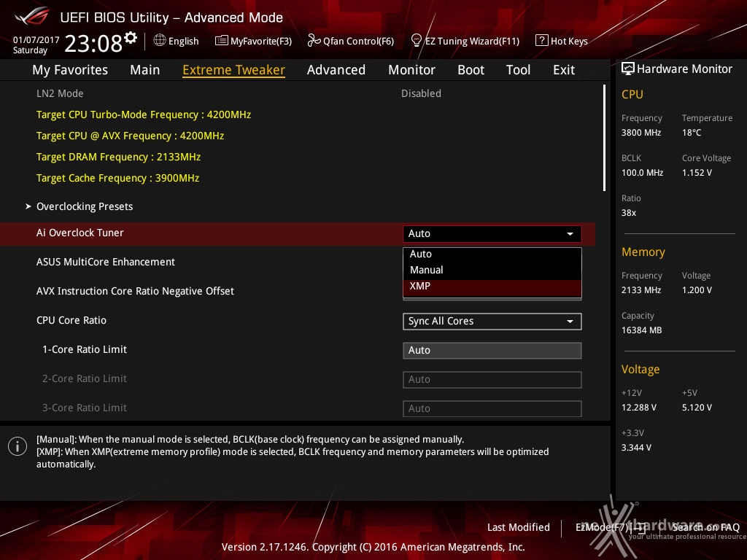Click the LN2 Mode Disabled value
The image size is (747, 560).
(x=421, y=93)
